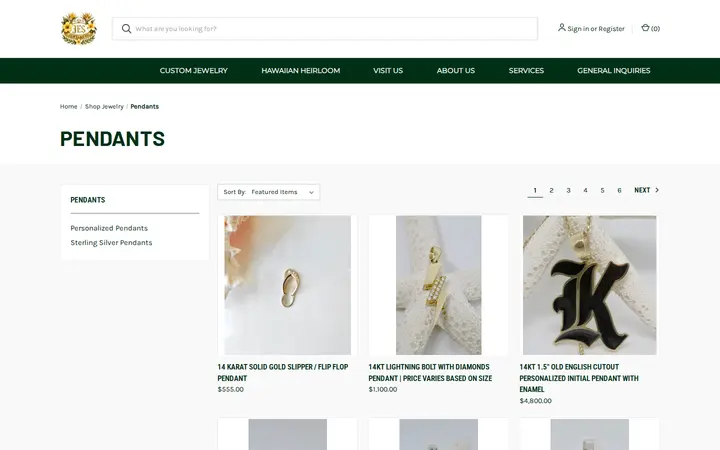This screenshot has width=720, height=450.
Task: Open the Hawaiian Heirloom menu
Action: click(x=301, y=71)
